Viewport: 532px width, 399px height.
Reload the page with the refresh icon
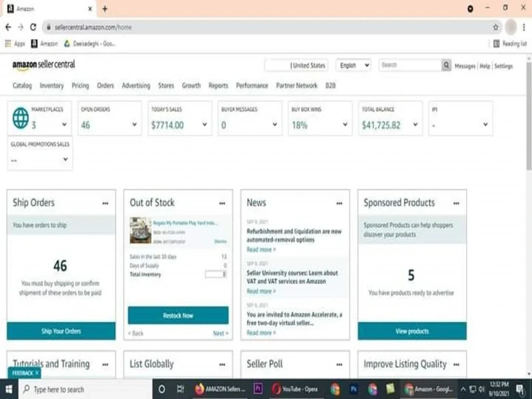(x=33, y=27)
